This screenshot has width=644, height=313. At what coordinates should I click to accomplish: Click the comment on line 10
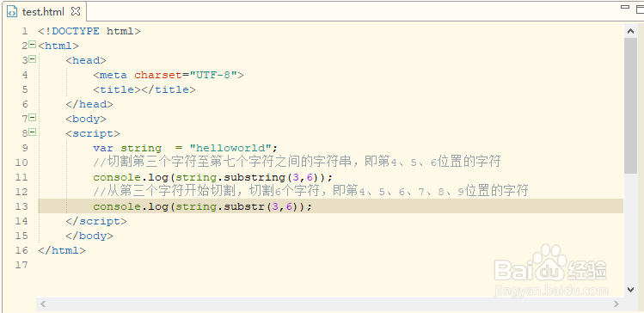pos(297,163)
